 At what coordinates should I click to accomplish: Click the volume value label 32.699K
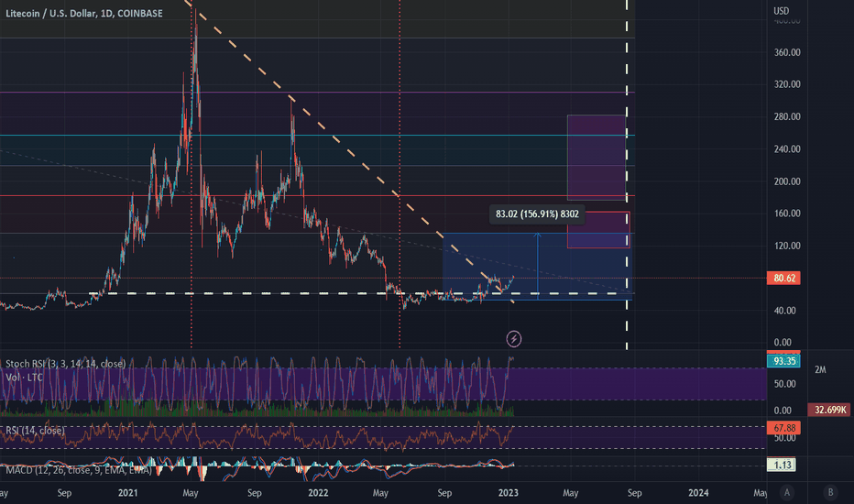coord(830,410)
